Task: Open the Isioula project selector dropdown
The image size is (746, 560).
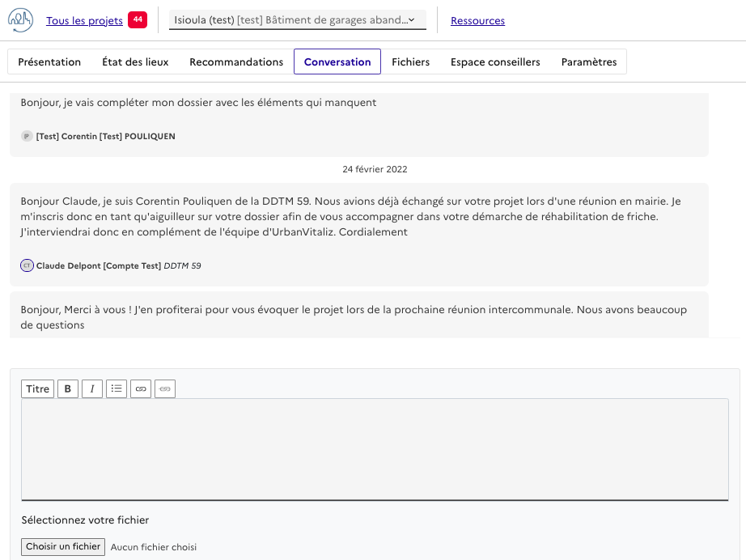Action: click(297, 20)
